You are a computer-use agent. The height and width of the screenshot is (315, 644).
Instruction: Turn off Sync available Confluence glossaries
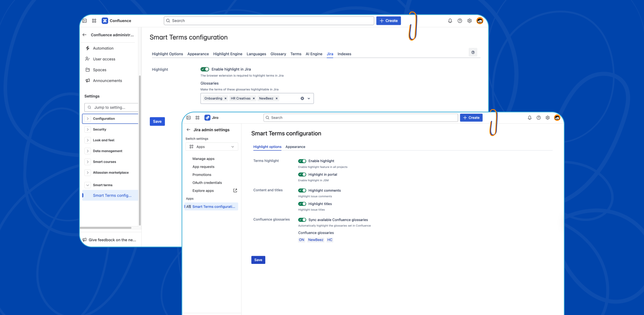(302, 220)
